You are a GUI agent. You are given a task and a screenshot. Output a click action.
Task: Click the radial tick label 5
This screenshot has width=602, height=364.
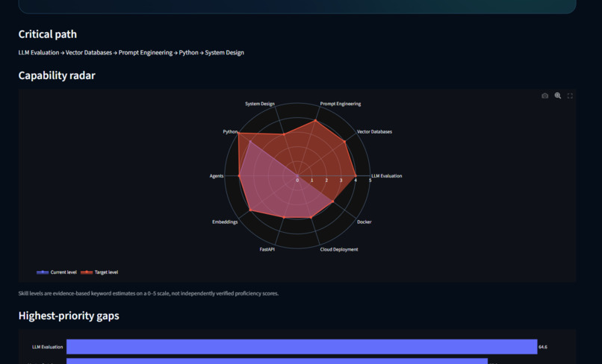point(370,181)
